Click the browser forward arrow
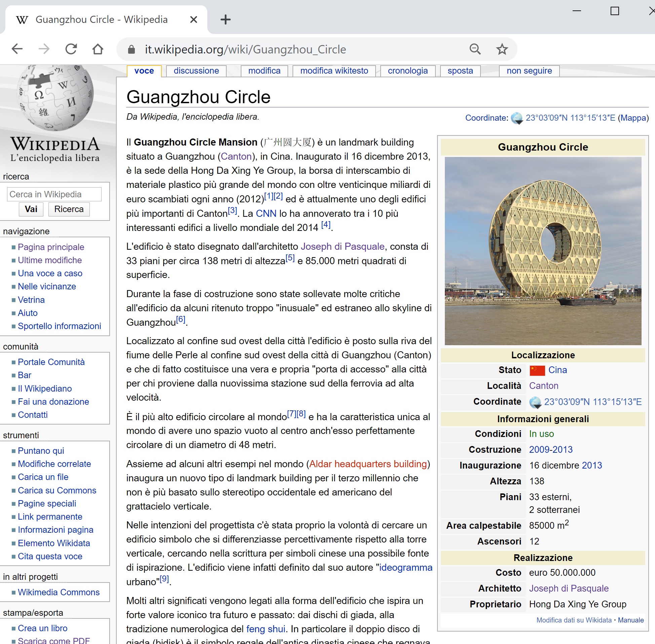This screenshot has width=655, height=644. 44,49
